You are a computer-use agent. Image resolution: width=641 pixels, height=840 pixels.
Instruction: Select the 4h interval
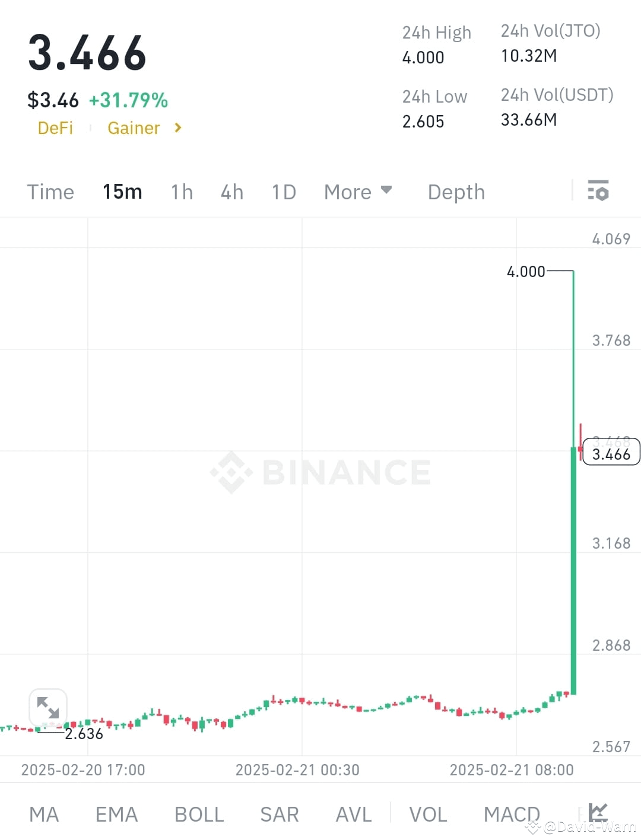pyautogui.click(x=231, y=192)
